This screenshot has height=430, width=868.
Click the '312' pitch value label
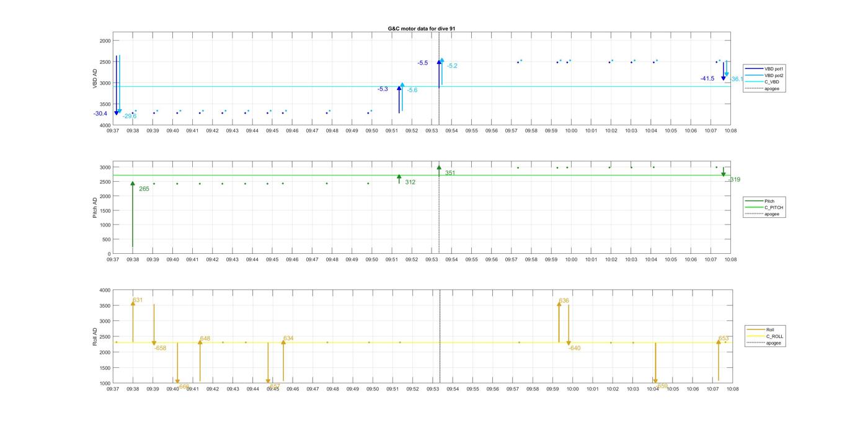point(410,182)
